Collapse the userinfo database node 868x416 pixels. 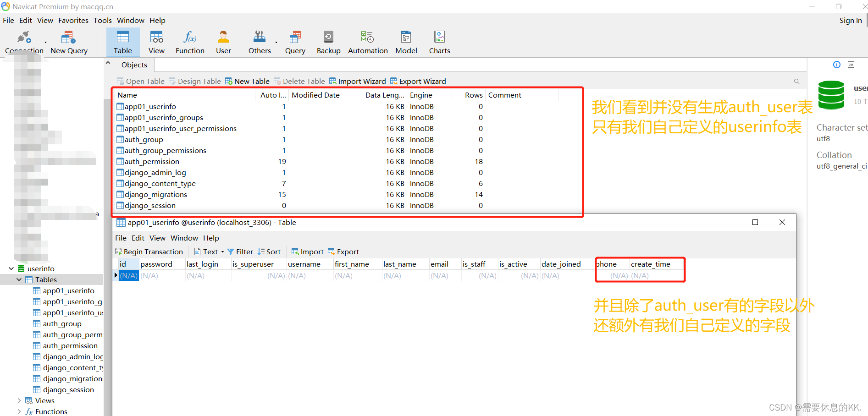(x=11, y=268)
